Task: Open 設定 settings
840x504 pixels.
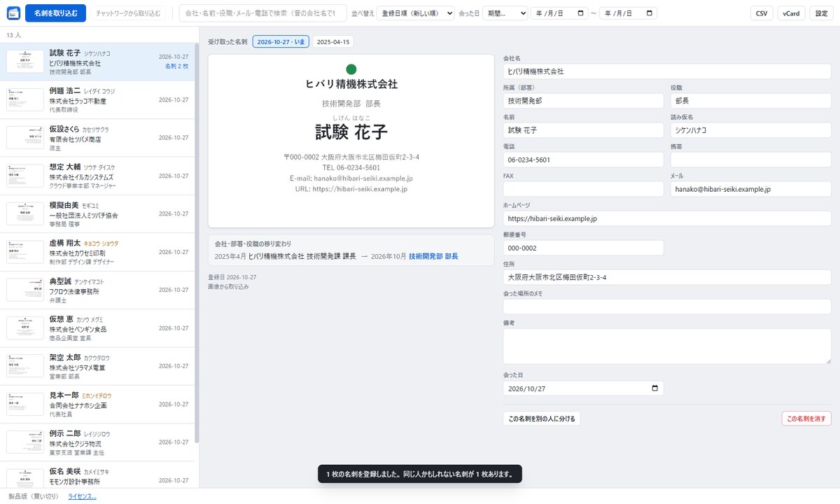Action: point(822,13)
